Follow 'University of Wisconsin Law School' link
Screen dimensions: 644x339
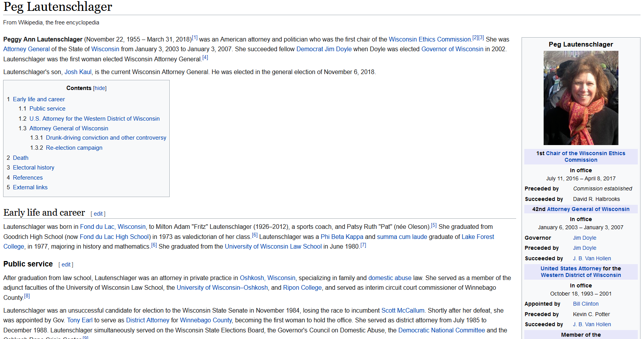(273, 247)
